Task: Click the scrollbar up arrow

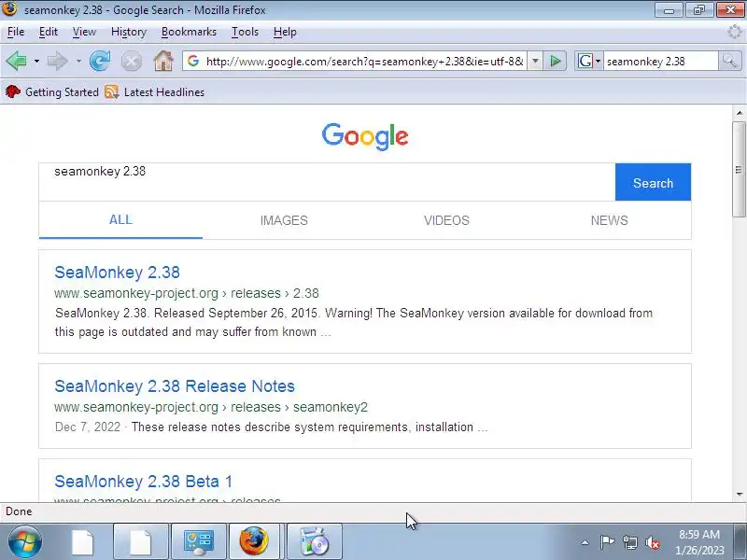Action: (739, 113)
